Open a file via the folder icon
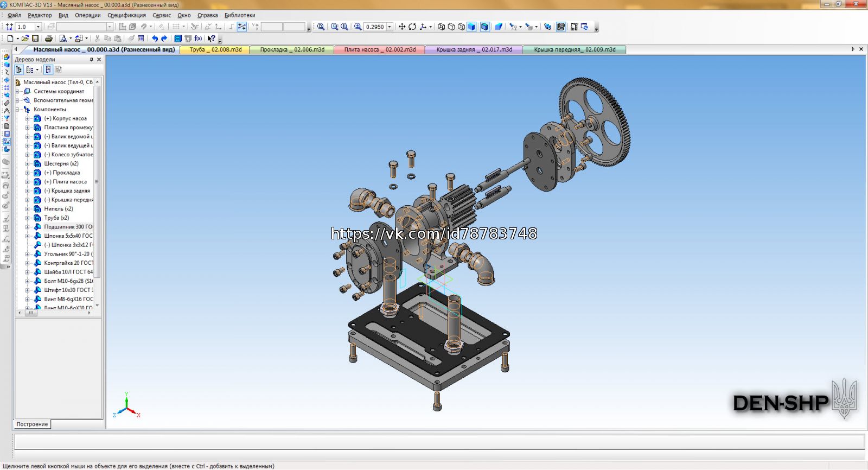 pos(25,39)
